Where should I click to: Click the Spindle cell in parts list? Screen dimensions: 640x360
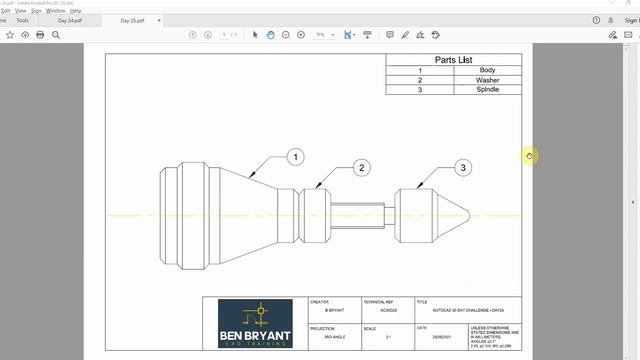487,89
